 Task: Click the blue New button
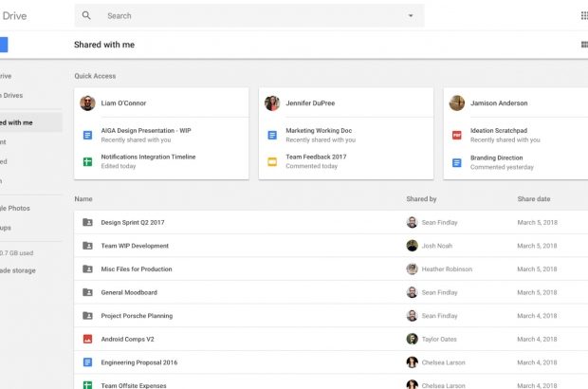(3, 45)
